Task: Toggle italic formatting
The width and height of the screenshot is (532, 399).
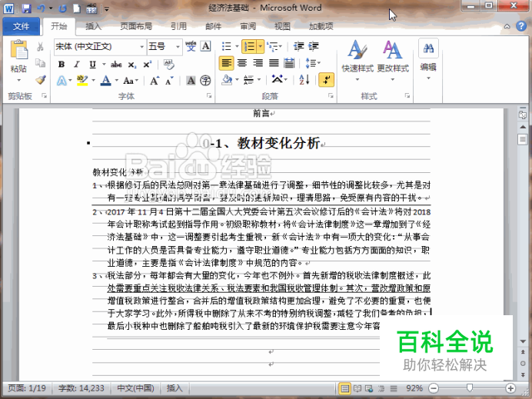Action: 77,64
